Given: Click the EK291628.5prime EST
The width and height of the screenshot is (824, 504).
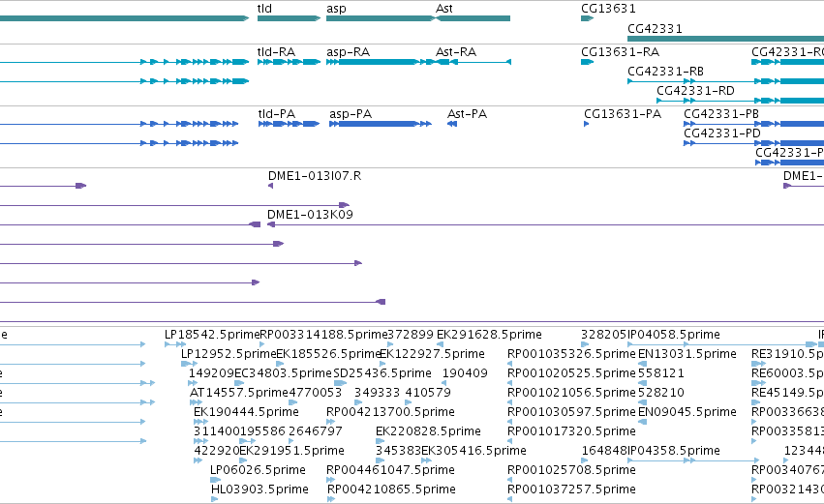Looking at the screenshot, I should point(440,344).
